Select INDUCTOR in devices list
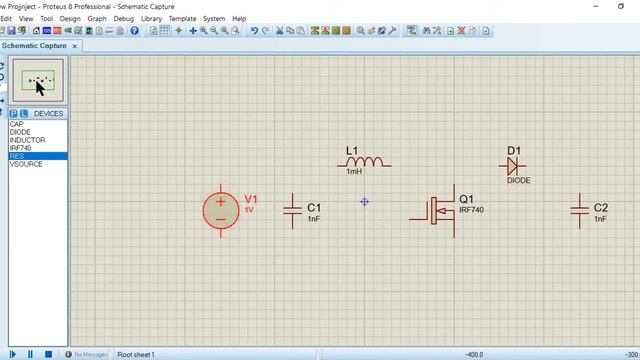 38,140
